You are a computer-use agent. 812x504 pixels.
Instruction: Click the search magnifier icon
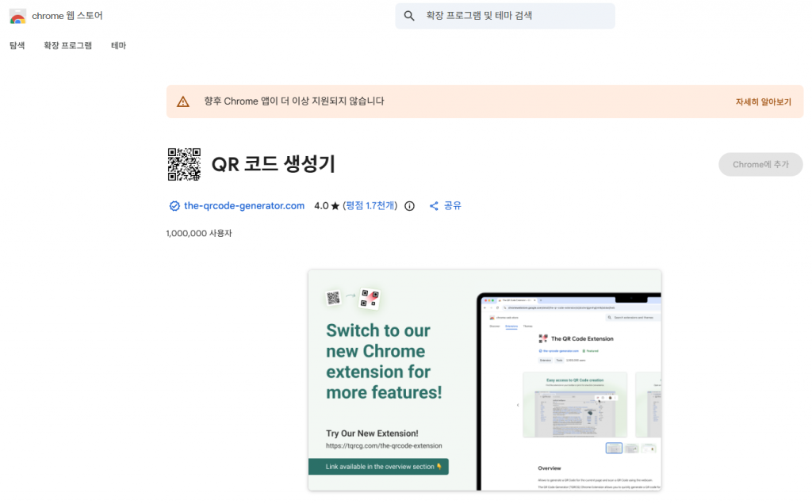coord(409,16)
